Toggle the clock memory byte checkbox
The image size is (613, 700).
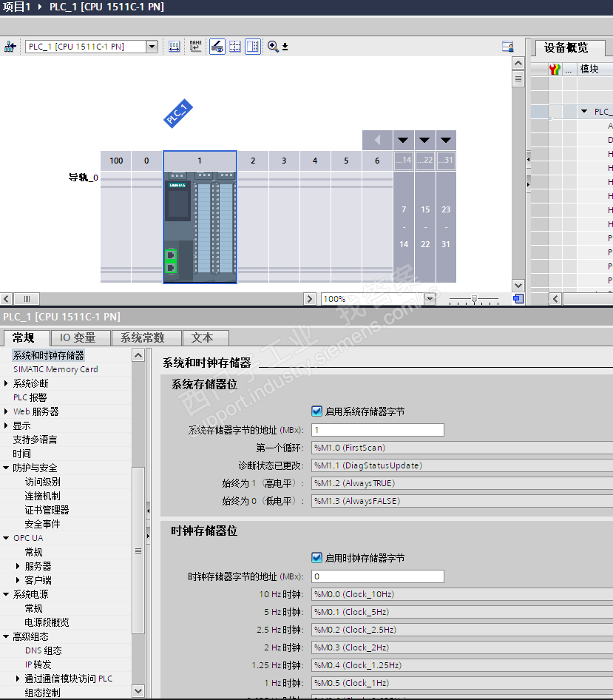click(x=316, y=558)
